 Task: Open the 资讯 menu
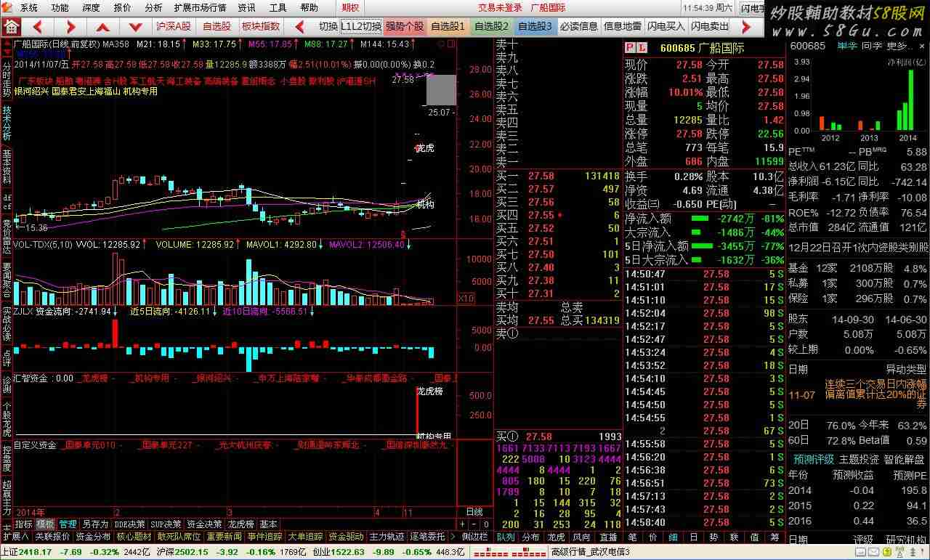(246, 7)
